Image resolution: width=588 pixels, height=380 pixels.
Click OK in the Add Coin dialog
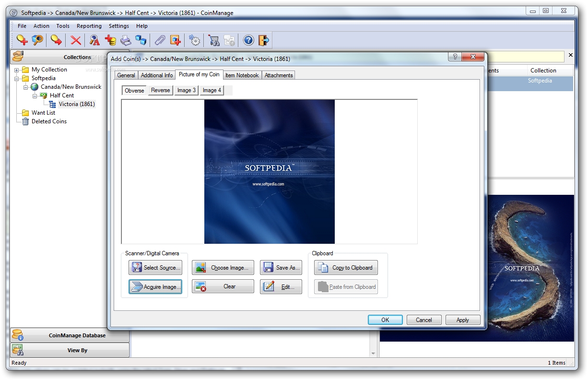coord(385,320)
